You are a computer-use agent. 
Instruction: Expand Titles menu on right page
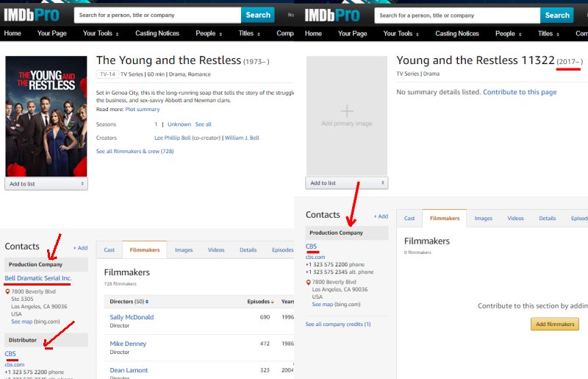tap(548, 34)
